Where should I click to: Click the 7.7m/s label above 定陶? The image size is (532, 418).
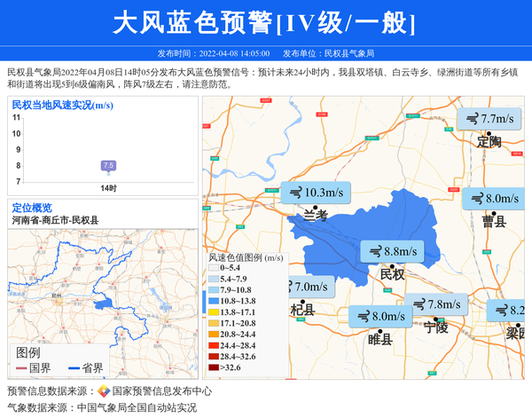coord(489,119)
